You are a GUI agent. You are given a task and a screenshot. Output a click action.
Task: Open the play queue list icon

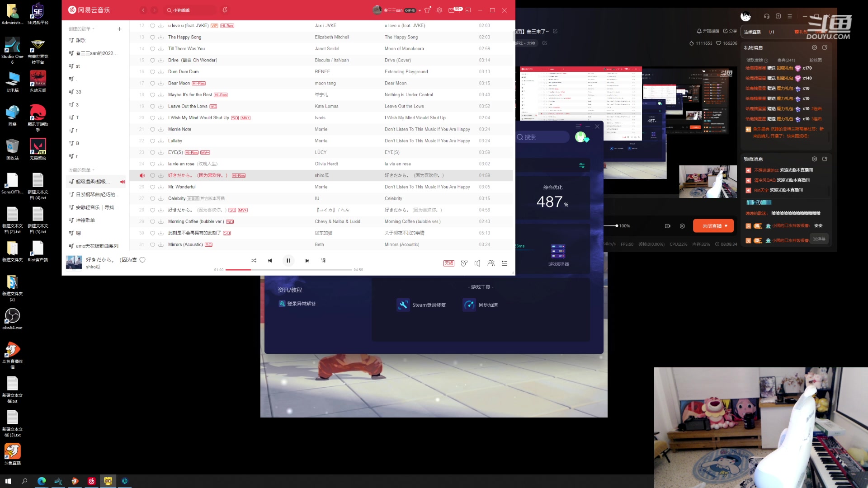pos(505,263)
